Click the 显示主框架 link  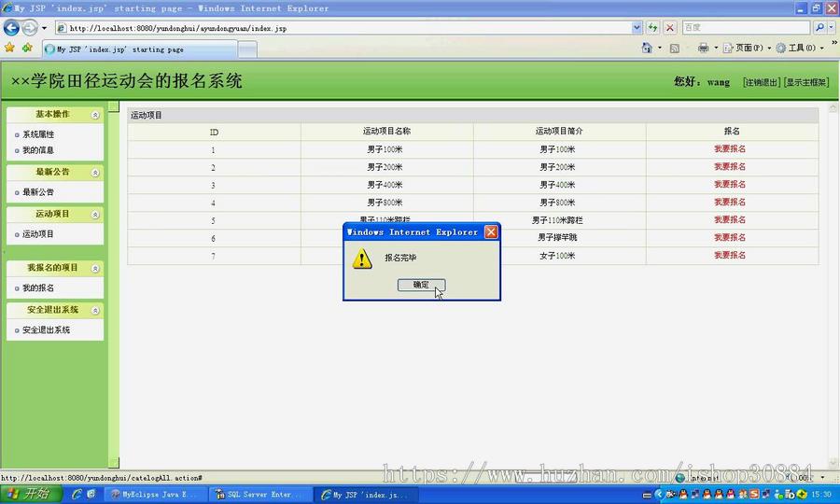pos(805,82)
